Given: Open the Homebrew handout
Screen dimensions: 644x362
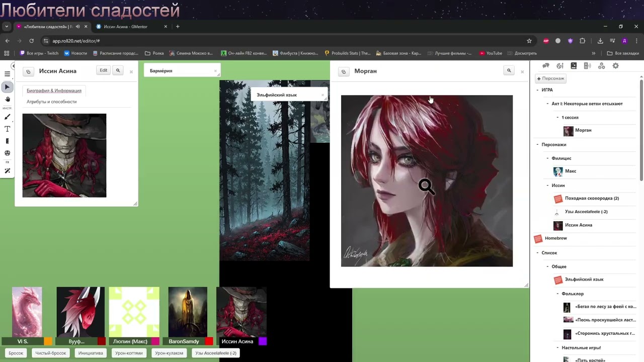Looking at the screenshot, I should [555, 238].
